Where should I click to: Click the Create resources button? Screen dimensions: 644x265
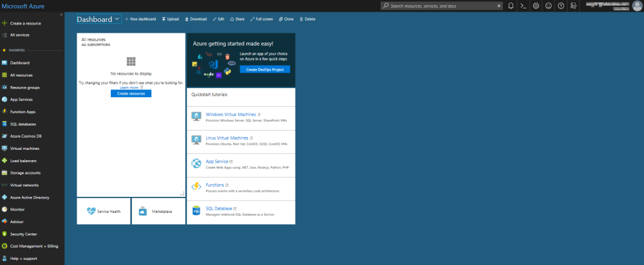click(131, 93)
